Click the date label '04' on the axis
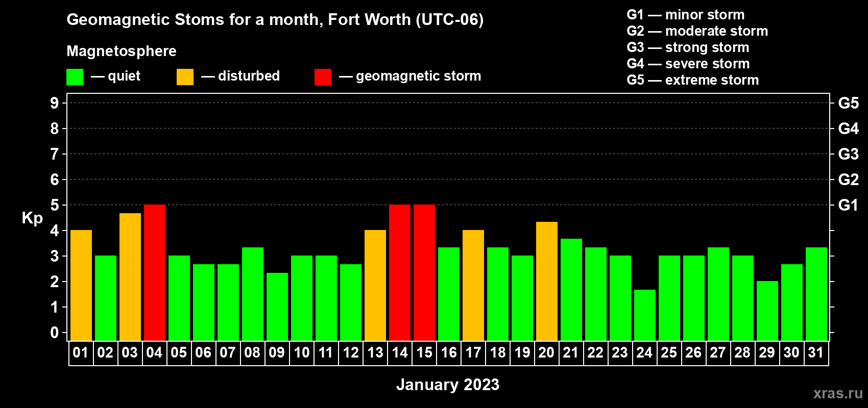The width and height of the screenshot is (868, 408). (154, 352)
